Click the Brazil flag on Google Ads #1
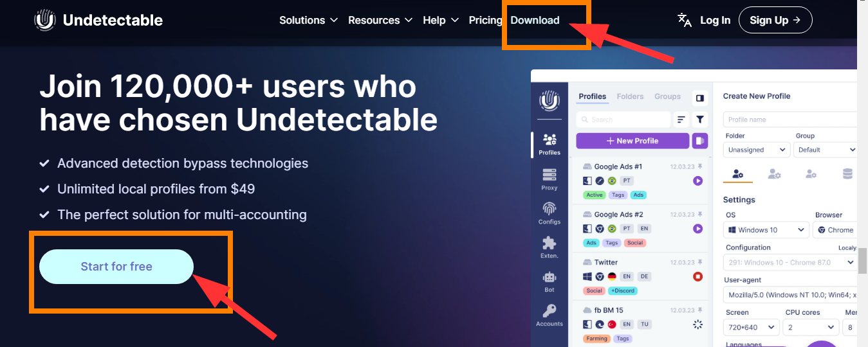The width and height of the screenshot is (868, 347). [x=612, y=181]
